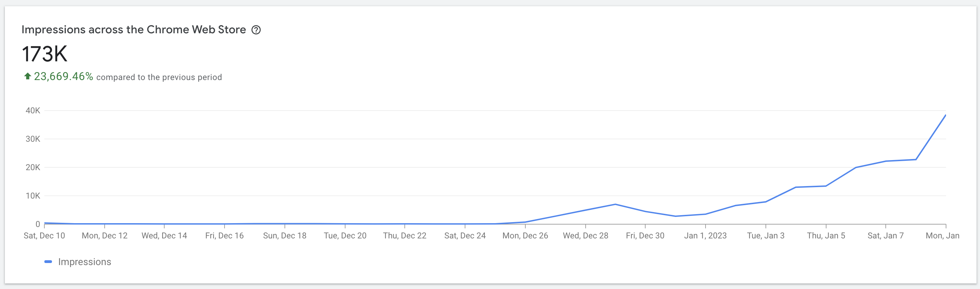Click the Jan 1, 2023 axis label

[705, 235]
